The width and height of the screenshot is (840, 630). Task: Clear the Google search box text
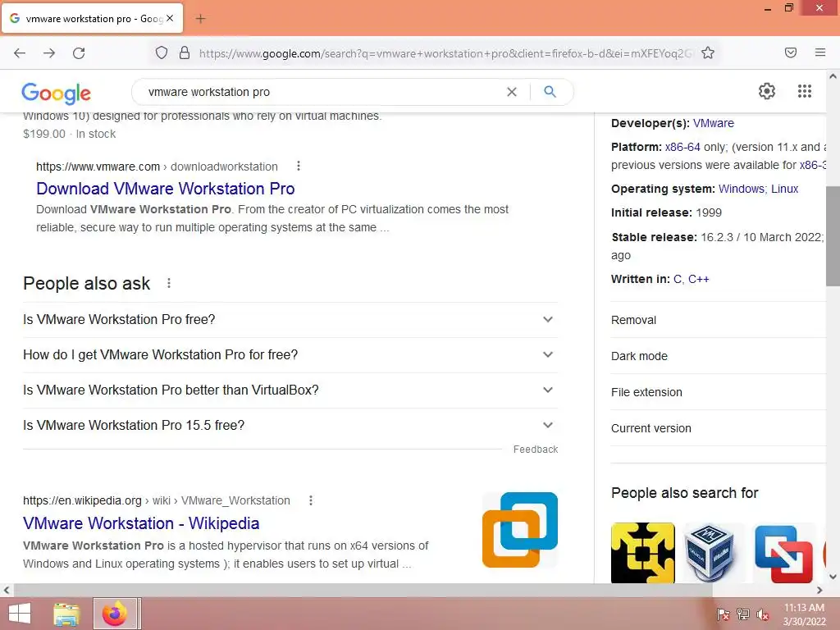tap(512, 92)
